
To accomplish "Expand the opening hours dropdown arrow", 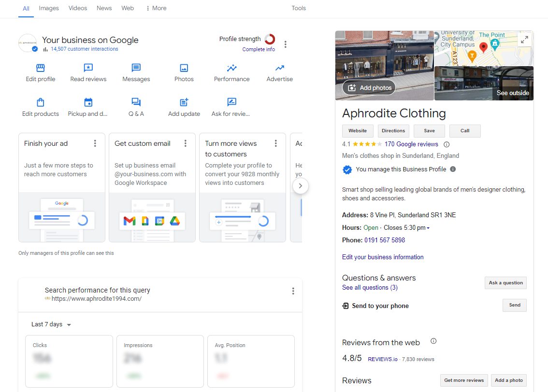I will 428,228.
